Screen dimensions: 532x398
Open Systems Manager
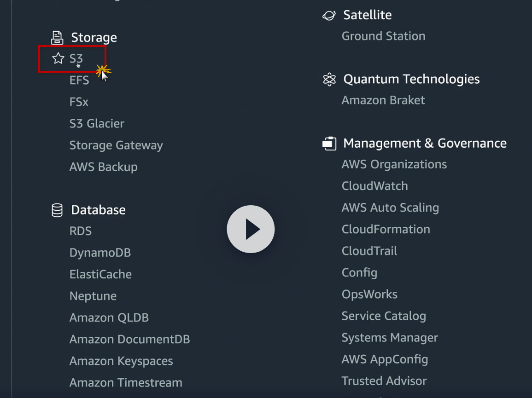(x=390, y=338)
